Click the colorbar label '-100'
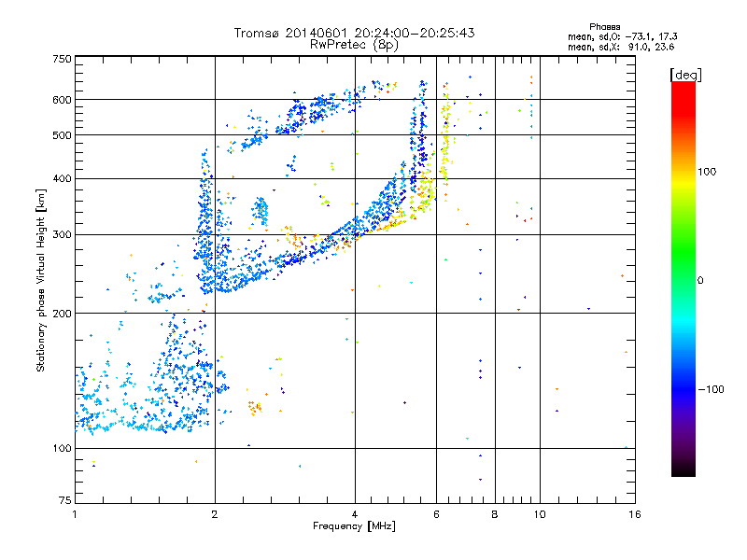This screenshot has height=560, width=747. click(711, 389)
